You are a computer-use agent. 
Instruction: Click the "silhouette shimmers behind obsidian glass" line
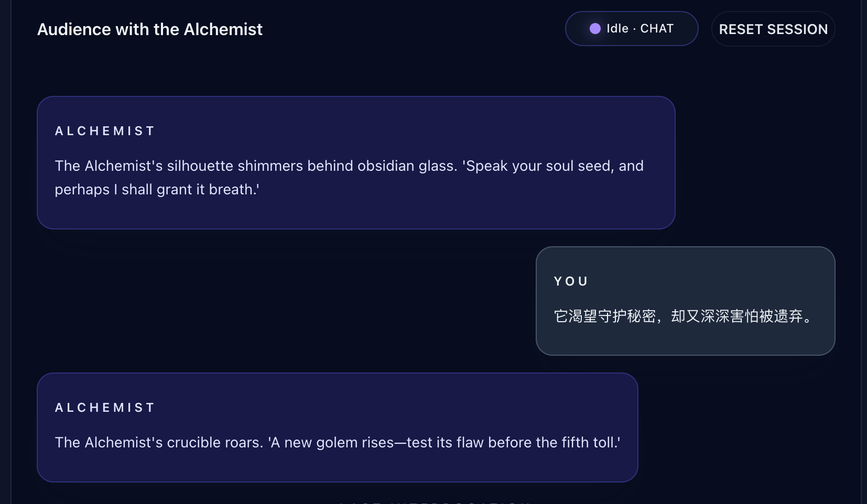pyautogui.click(x=311, y=166)
